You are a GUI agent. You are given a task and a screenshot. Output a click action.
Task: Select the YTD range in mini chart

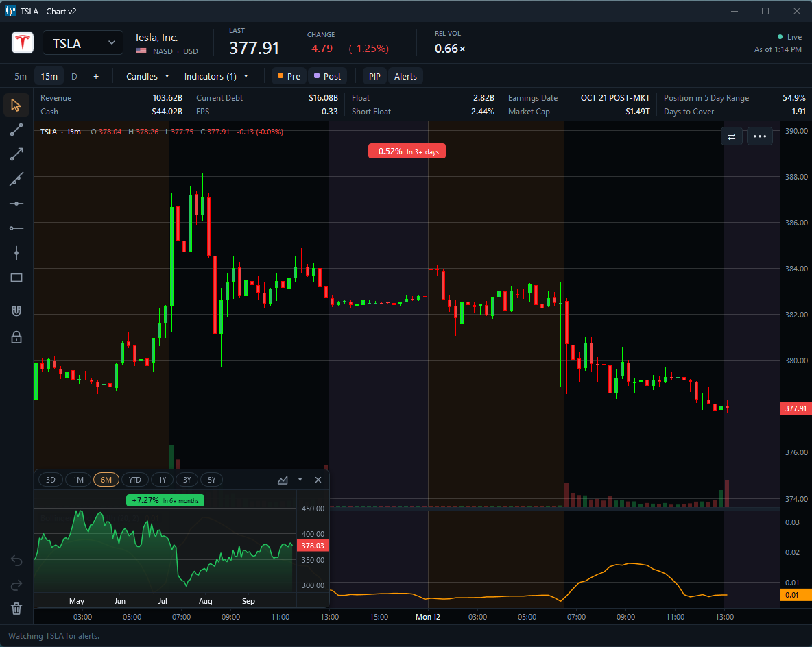coord(134,480)
